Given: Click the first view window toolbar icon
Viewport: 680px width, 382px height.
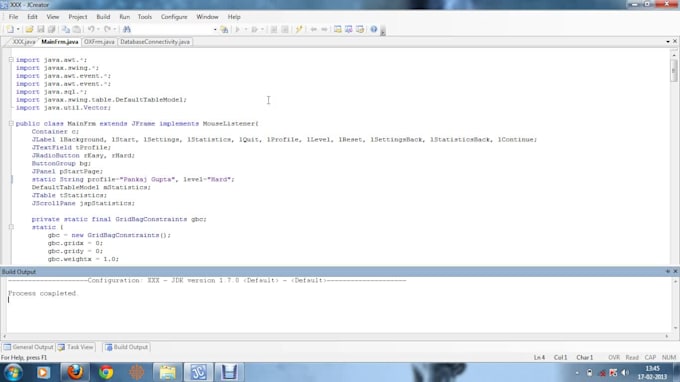Looking at the screenshot, I should coord(337,29).
